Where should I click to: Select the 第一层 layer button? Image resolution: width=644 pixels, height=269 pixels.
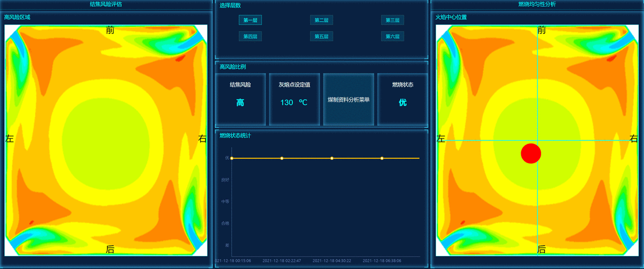pyautogui.click(x=250, y=20)
